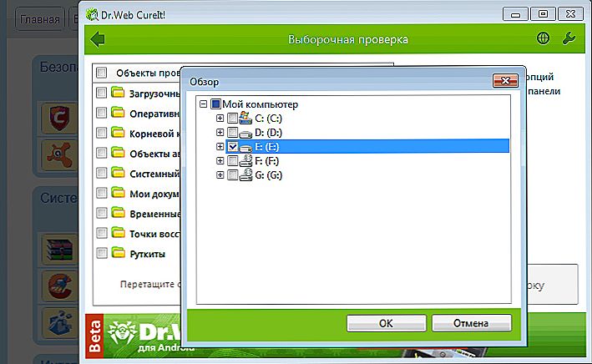The width and height of the screenshot is (592, 364).
Task: Click the Системный list entry text
Action: click(x=154, y=174)
